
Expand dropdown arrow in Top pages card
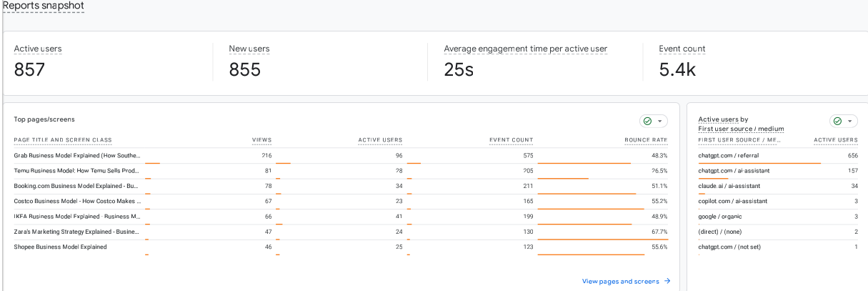click(660, 122)
